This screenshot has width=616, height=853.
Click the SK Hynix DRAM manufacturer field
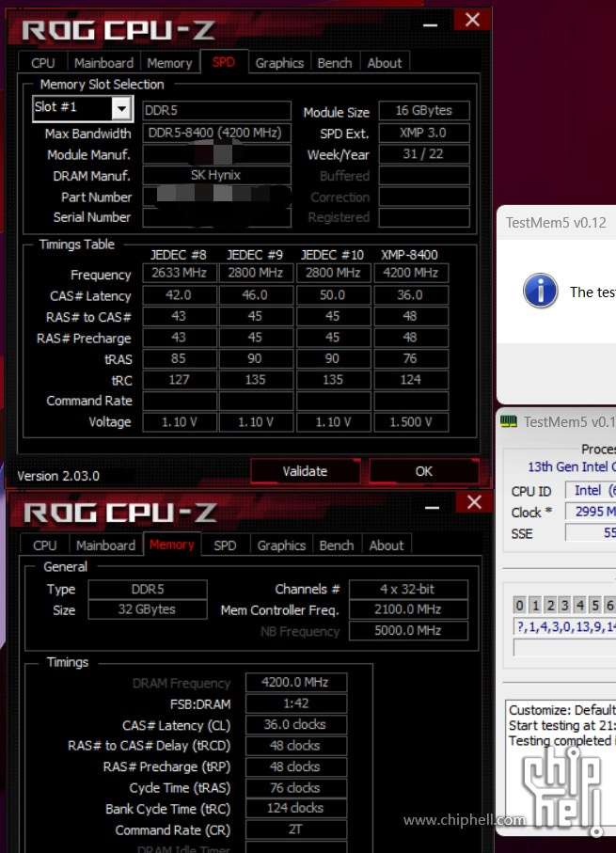216,175
